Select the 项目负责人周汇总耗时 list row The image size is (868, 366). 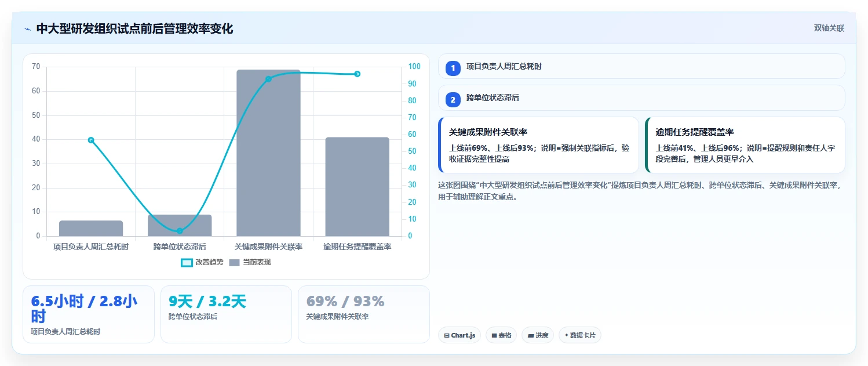coord(641,67)
